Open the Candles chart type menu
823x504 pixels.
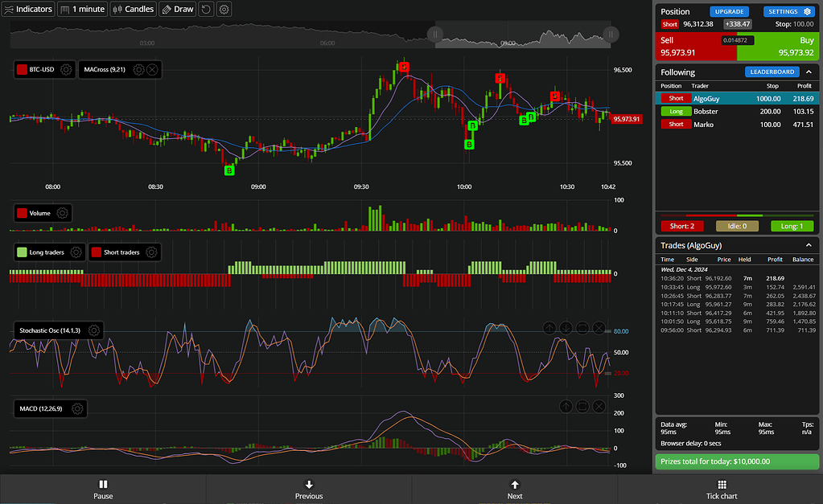click(x=133, y=9)
